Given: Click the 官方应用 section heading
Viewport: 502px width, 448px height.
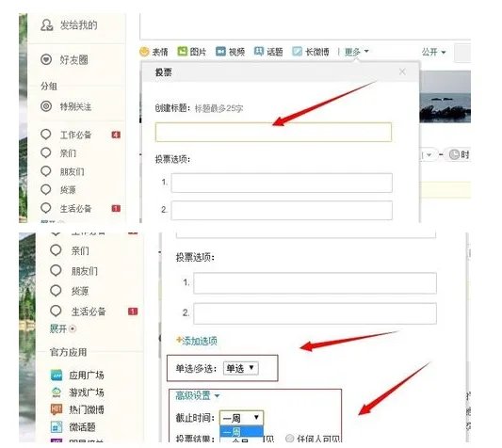Looking at the screenshot, I should [68, 352].
